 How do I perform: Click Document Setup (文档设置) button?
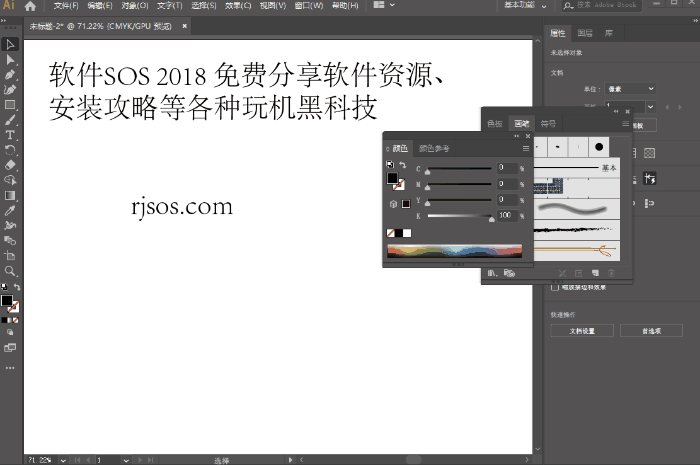(582, 331)
